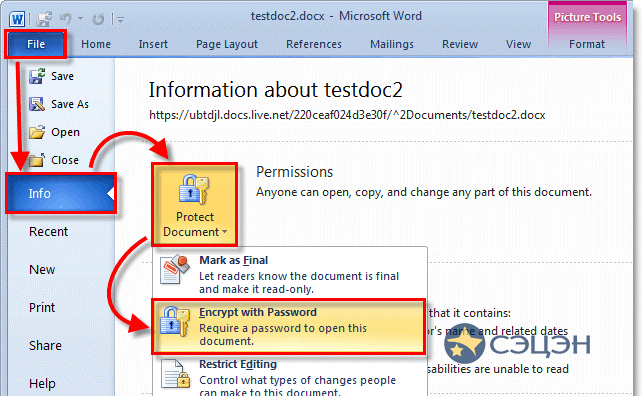Click the 'Information about testdoc2' heading
Viewport: 643px width, 396px height.
[x=276, y=90]
